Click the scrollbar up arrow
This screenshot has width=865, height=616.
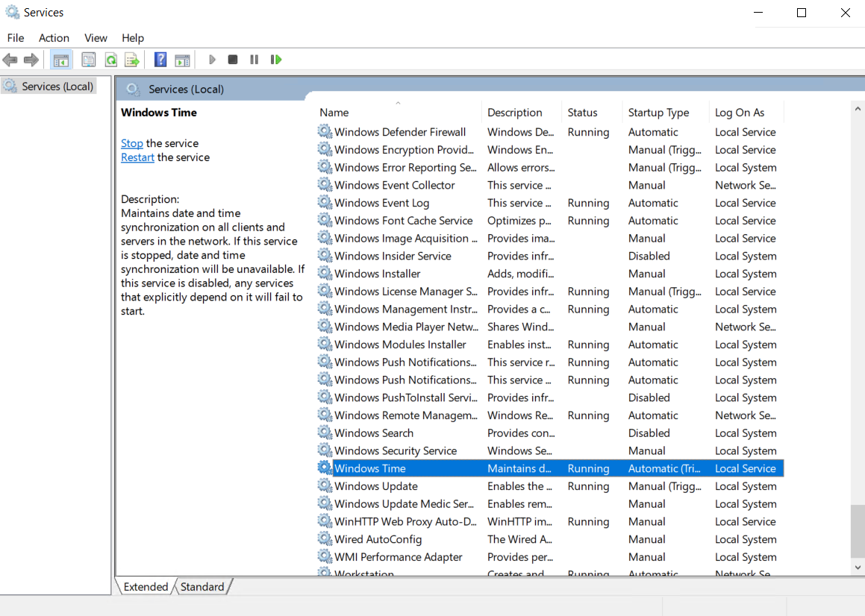pos(858,109)
